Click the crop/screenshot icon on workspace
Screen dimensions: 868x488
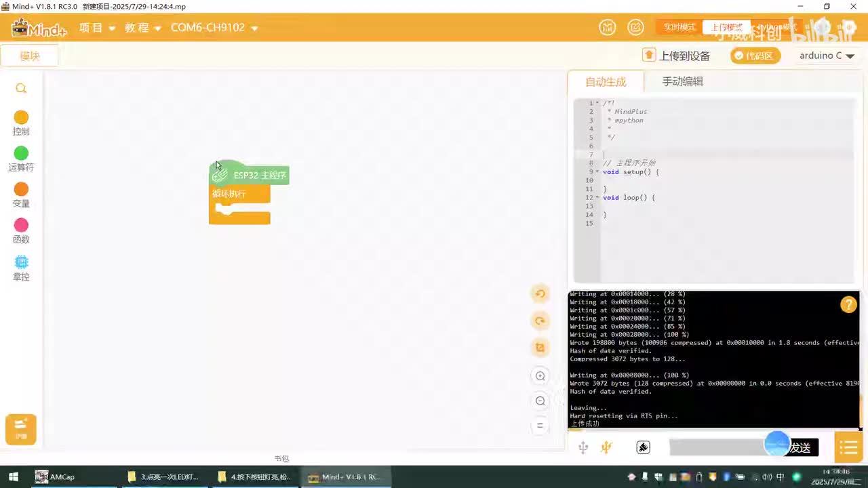tap(540, 348)
